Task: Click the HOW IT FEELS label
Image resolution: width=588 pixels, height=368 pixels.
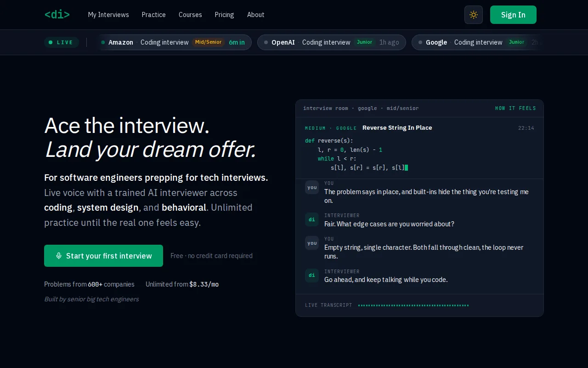Action: click(x=515, y=109)
